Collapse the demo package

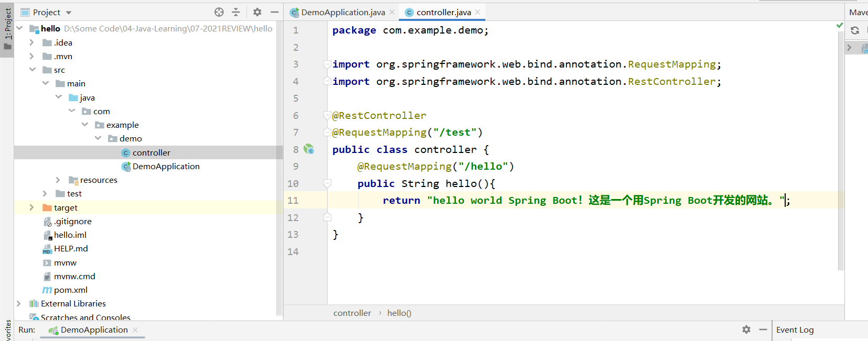[x=98, y=138]
